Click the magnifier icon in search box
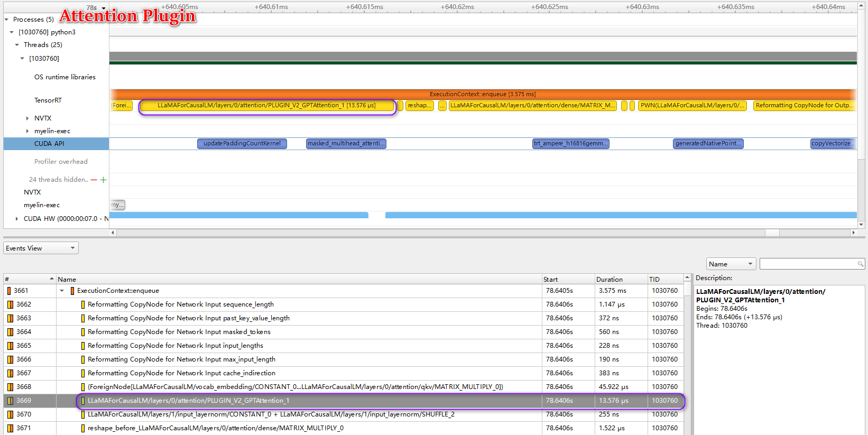868x435 pixels. pos(860,264)
